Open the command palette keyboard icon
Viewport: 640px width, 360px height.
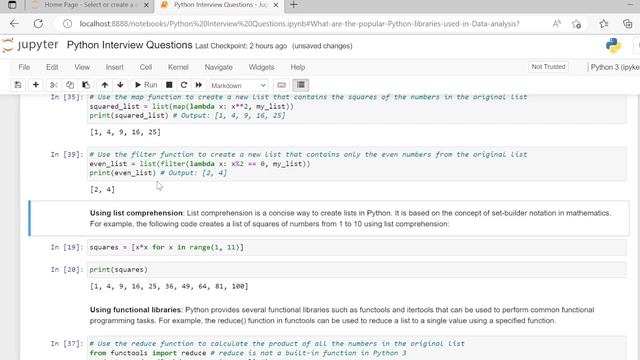pos(281,85)
